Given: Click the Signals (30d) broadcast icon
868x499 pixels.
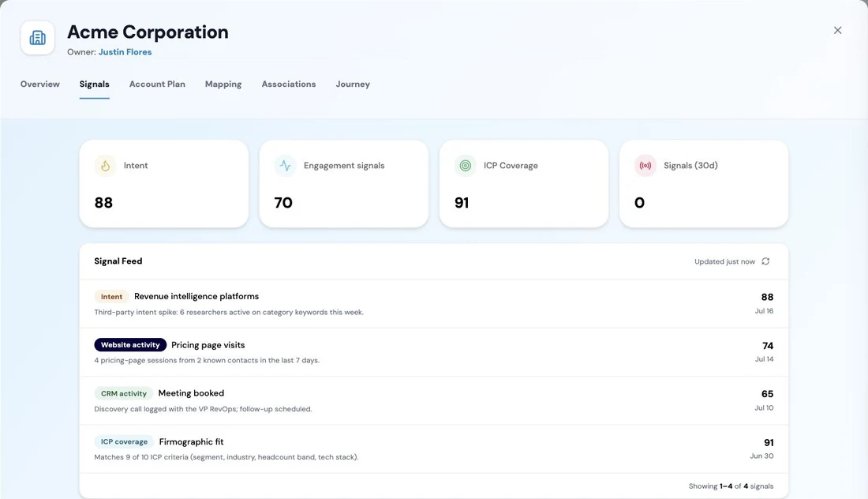Looking at the screenshot, I should pyautogui.click(x=645, y=166).
